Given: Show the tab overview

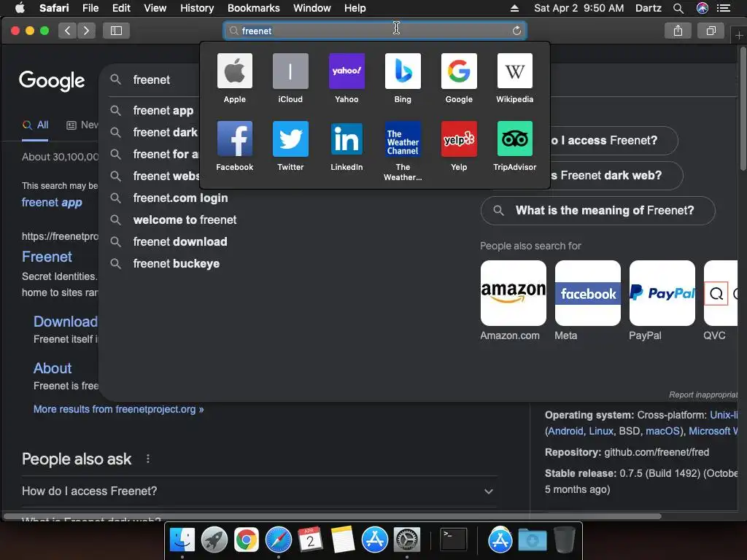Looking at the screenshot, I should click(711, 31).
